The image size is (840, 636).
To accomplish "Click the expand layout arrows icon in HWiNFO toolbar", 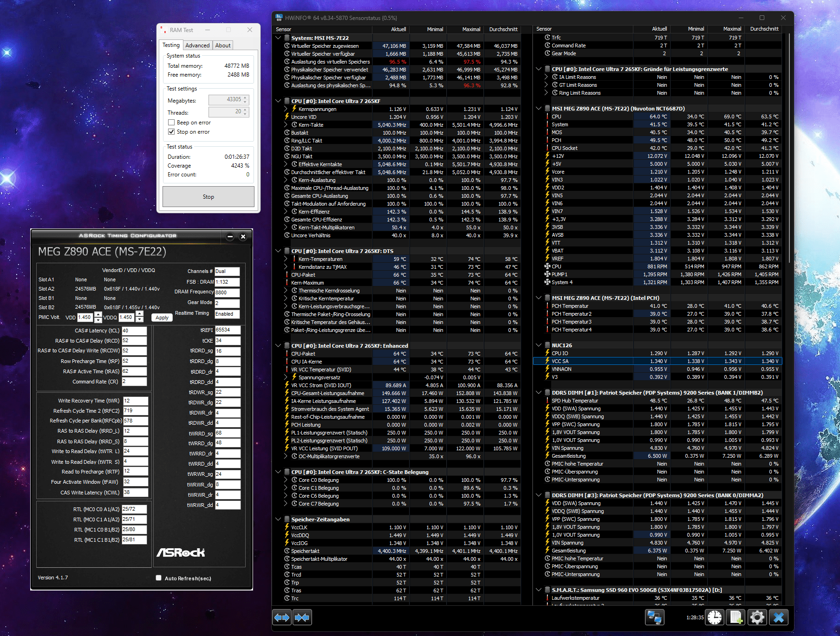I will (282, 617).
